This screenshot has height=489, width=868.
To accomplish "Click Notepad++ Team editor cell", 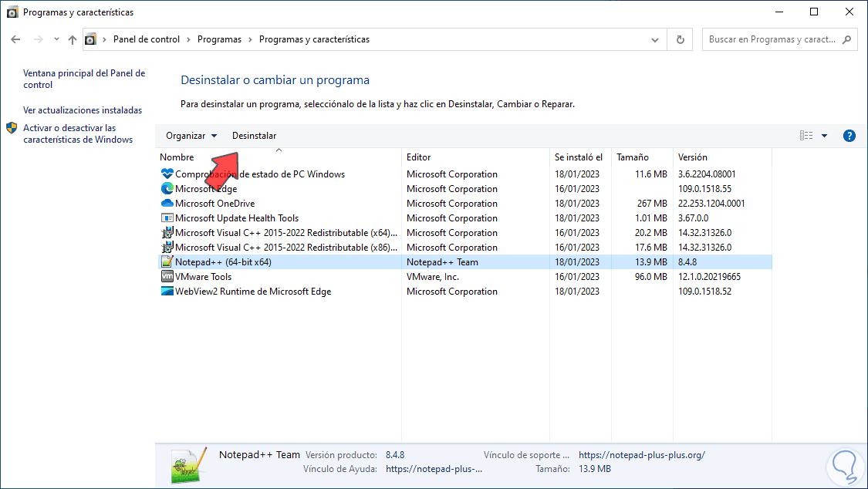I will coord(442,262).
